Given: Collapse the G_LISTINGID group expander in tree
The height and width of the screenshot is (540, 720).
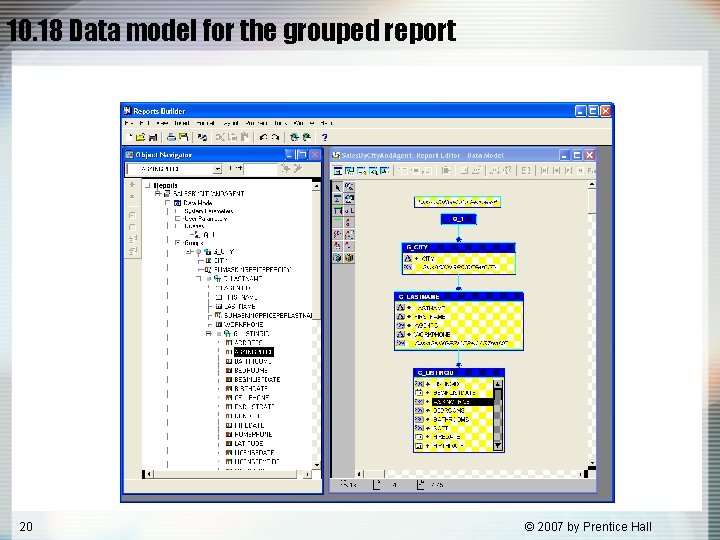Looking at the screenshot, I should coord(209,334).
